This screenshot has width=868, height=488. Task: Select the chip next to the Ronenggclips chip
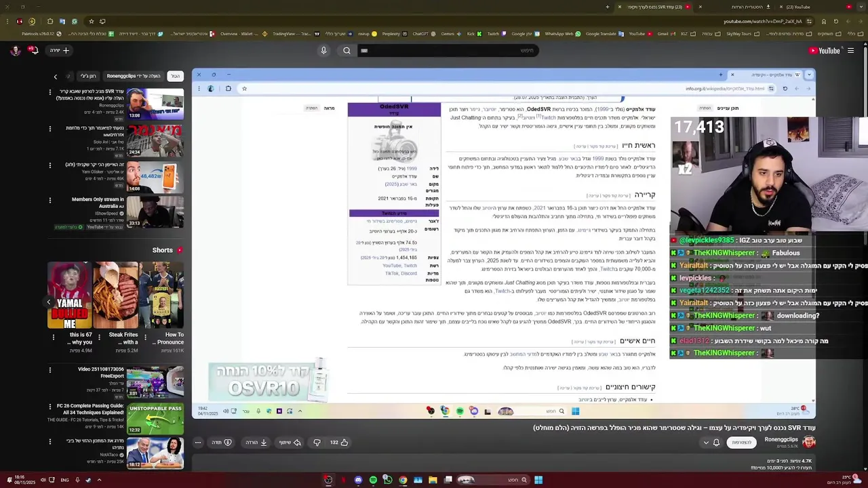pos(88,76)
